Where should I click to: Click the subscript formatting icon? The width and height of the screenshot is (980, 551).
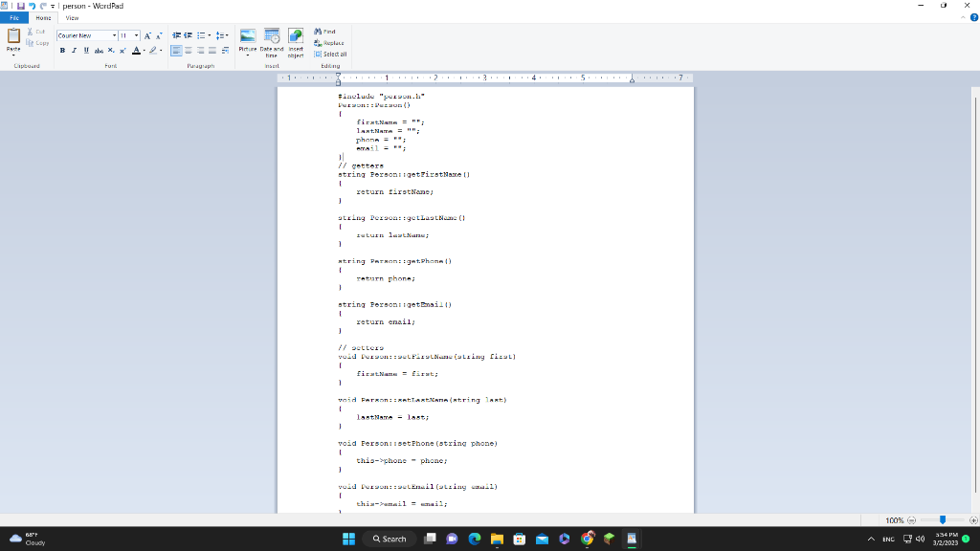tap(109, 50)
